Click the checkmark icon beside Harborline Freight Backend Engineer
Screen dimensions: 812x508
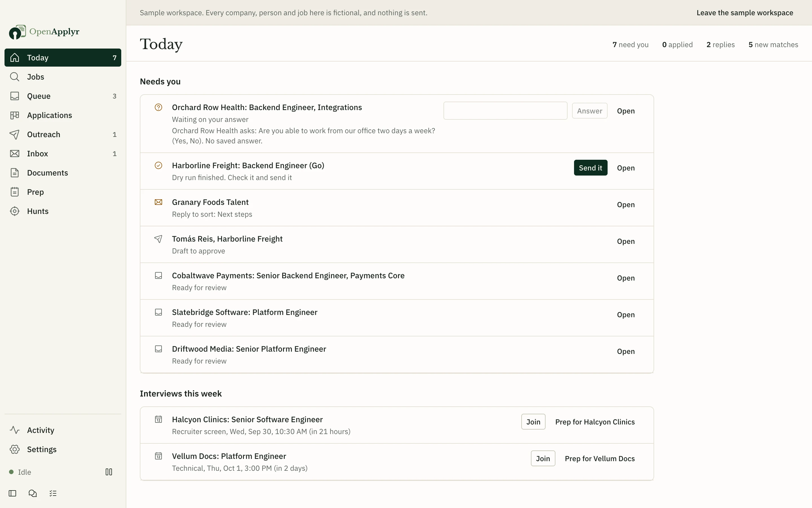(158, 165)
